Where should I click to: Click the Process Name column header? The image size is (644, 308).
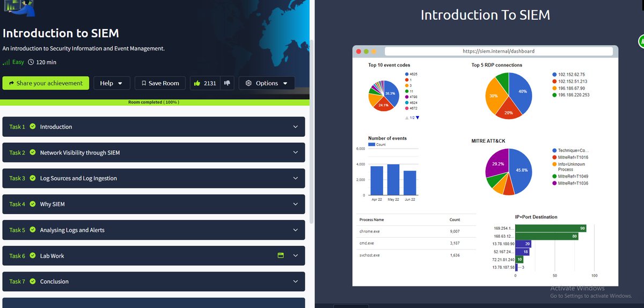pos(372,219)
